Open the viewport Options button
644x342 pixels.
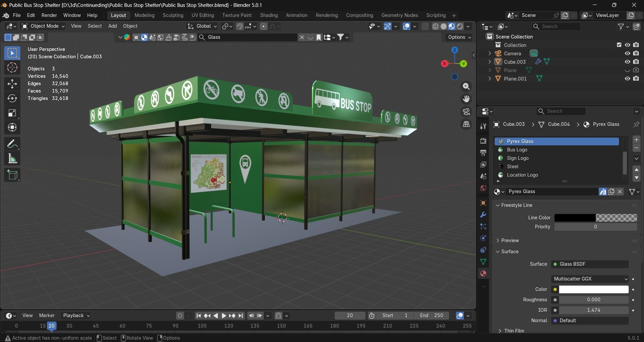pyautogui.click(x=459, y=37)
